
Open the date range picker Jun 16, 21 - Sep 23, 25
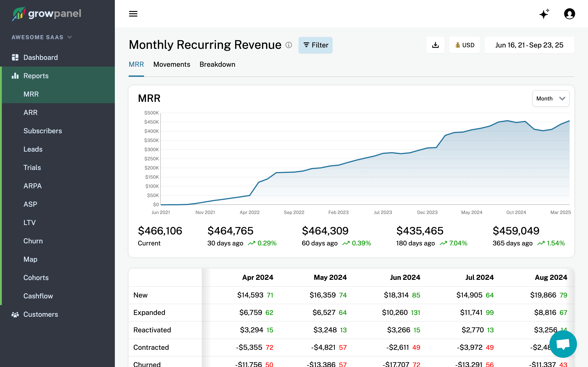click(x=529, y=45)
